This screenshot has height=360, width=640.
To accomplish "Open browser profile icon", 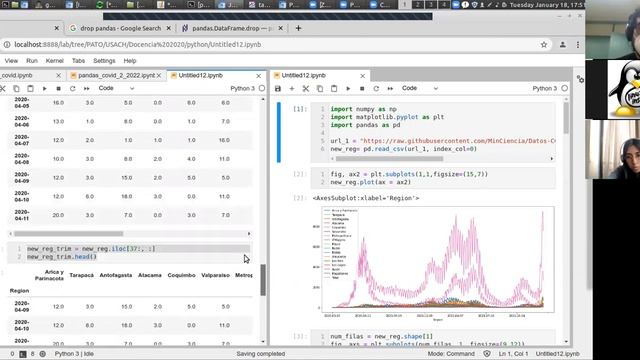I will 562,45.
